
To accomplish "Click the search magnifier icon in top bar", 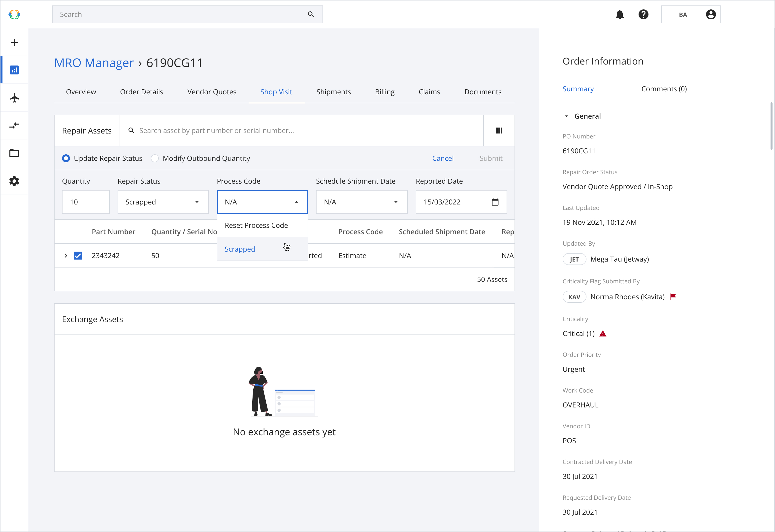I will pos(311,14).
